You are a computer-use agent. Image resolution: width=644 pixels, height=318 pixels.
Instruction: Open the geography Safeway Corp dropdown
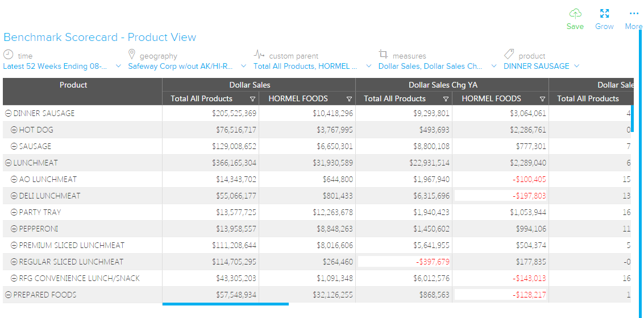(243, 66)
